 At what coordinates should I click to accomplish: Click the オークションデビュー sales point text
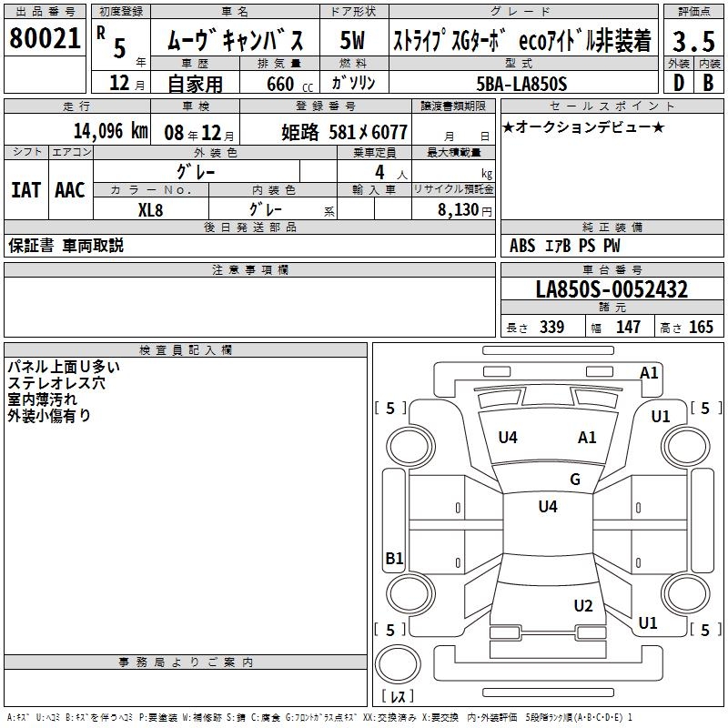click(583, 126)
